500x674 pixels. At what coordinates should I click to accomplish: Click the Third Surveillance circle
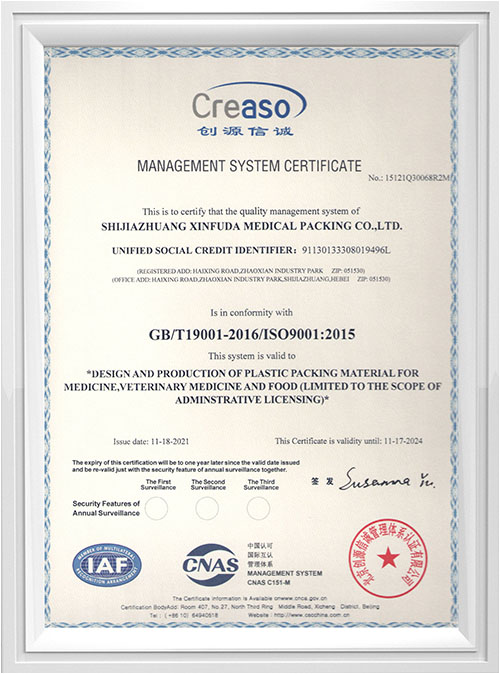(258, 508)
